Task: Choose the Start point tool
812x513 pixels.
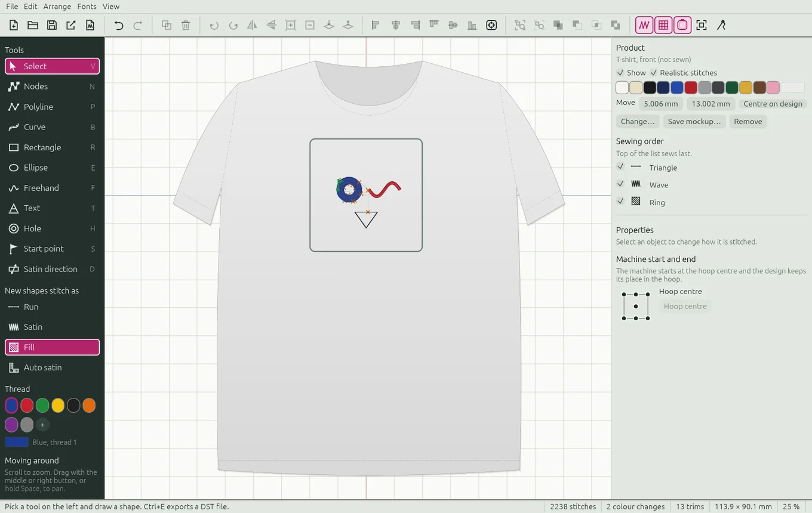Action: pos(52,249)
